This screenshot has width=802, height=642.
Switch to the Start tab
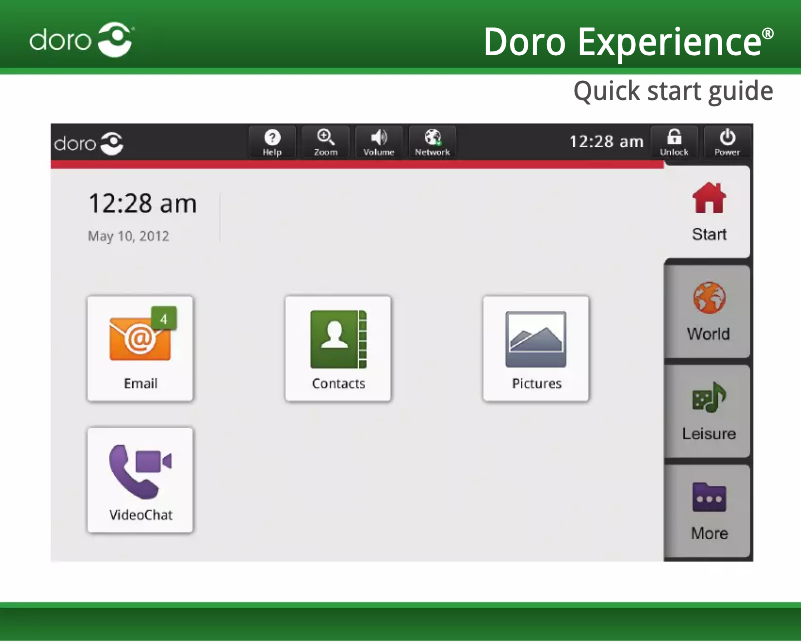click(x=708, y=211)
